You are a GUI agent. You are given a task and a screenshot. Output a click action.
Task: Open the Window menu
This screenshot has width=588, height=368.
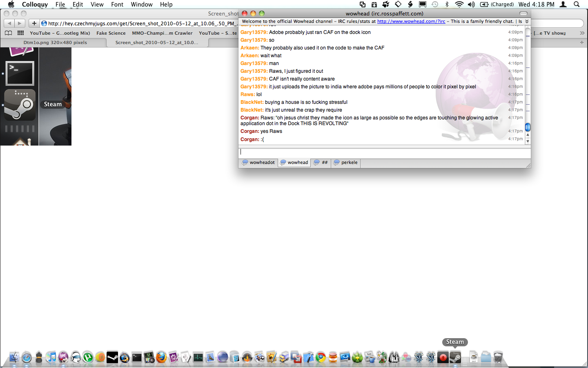141,4
